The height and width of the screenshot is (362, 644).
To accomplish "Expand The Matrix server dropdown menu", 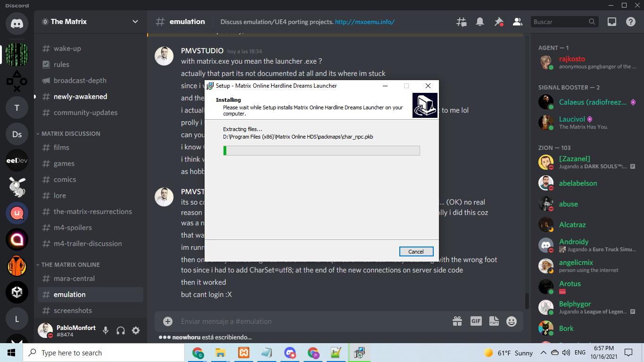I will [x=135, y=22].
